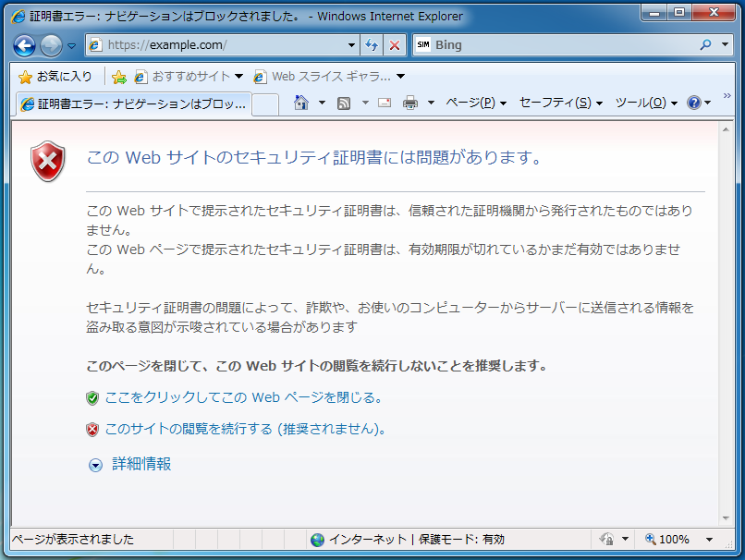Open the おすすめサイト suggested sites link
This screenshot has width=745, height=560.
189,77
